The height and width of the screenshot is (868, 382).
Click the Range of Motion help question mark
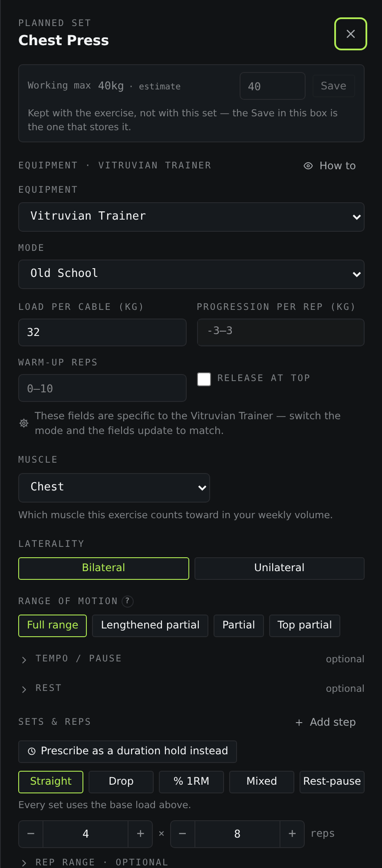coord(127,601)
